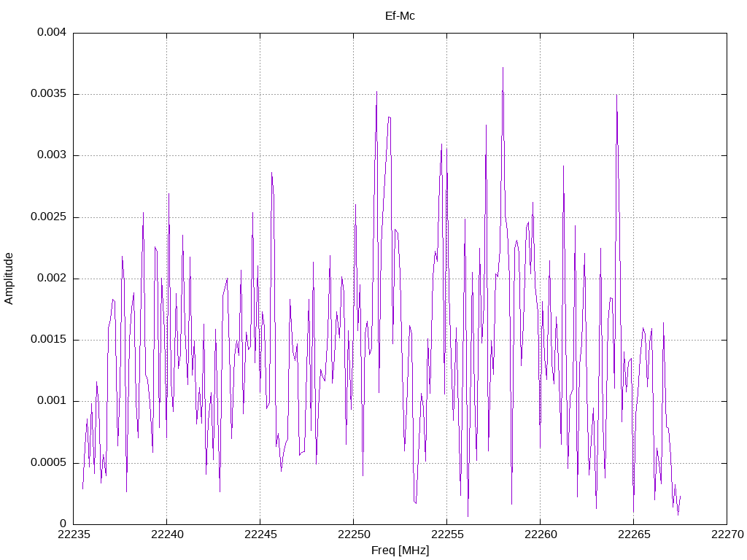The width and height of the screenshot is (747, 560).
Task: Click the x-axis tick label 22270
Action: [727, 534]
